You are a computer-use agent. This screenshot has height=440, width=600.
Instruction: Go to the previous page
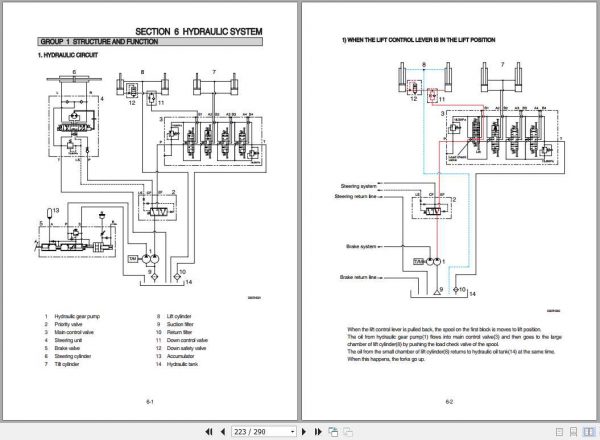[x=223, y=432]
